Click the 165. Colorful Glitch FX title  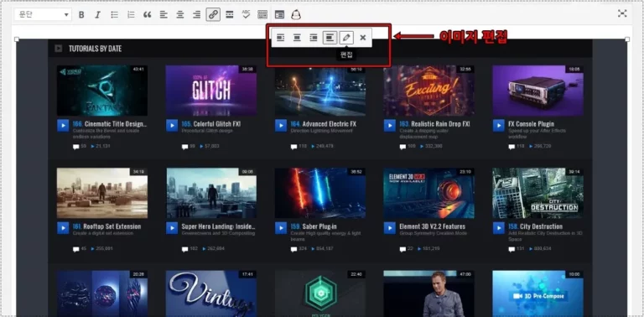click(x=211, y=123)
